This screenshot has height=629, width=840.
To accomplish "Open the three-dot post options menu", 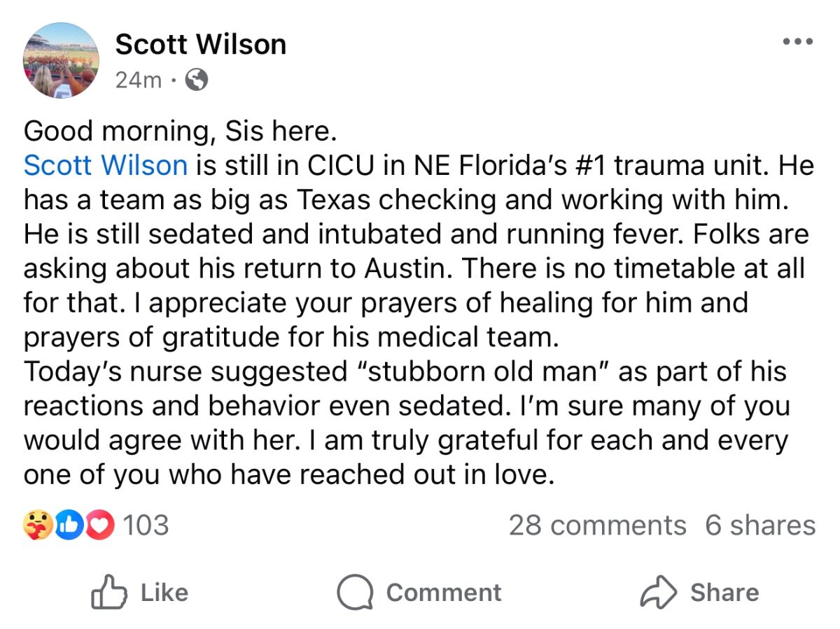I will click(797, 42).
